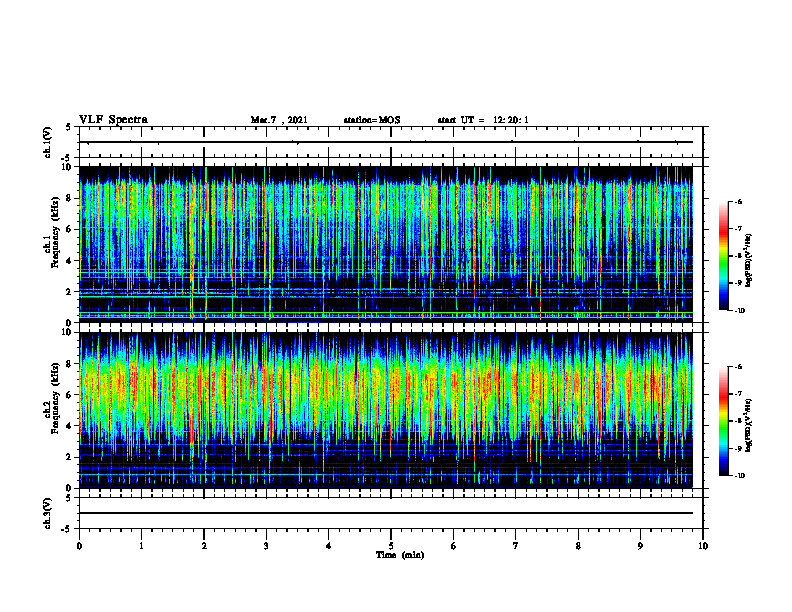Screen dimensions: 792x612
Task: Click the ch.1 voltage waveform trace
Action: coord(386,142)
